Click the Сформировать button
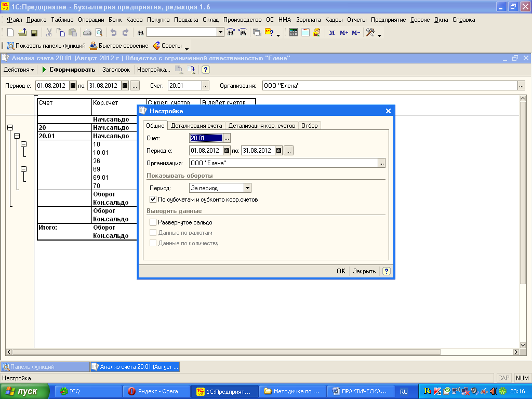532x399 pixels. click(x=68, y=70)
